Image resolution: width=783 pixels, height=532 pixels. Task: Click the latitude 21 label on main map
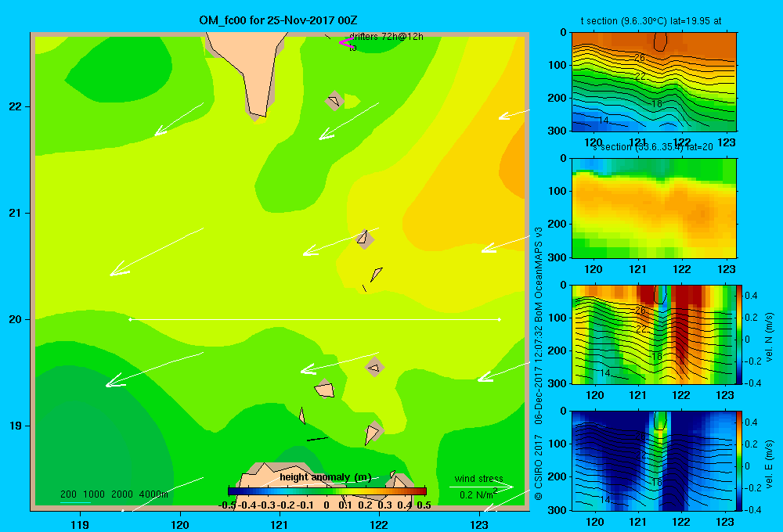pyautogui.click(x=15, y=213)
